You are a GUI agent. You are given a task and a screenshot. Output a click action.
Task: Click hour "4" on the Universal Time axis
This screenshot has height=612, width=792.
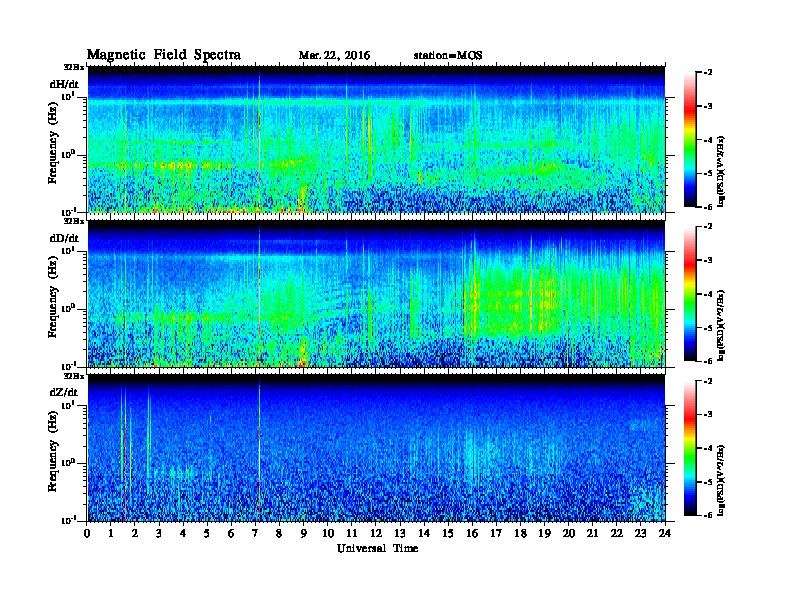coord(183,533)
